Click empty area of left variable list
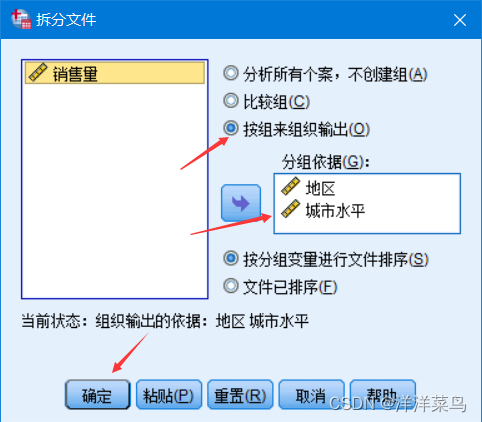Screen dimensions: 482x422 pos(115,190)
